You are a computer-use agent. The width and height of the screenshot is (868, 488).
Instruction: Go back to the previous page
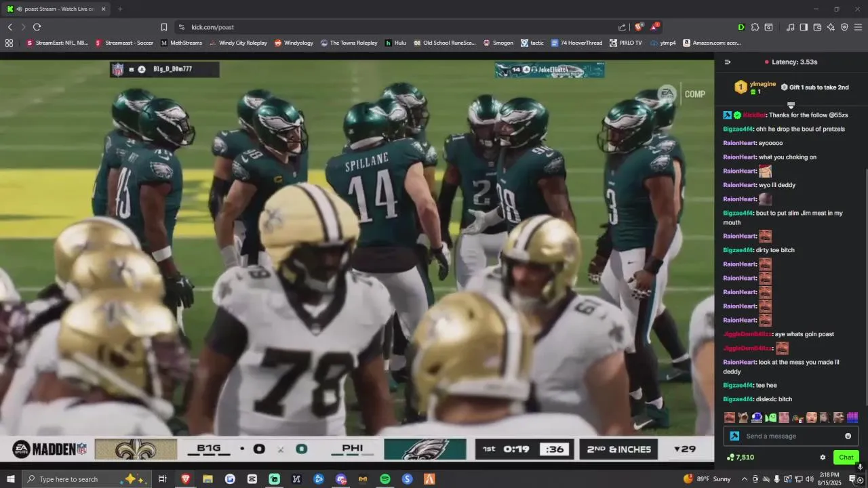(9, 27)
